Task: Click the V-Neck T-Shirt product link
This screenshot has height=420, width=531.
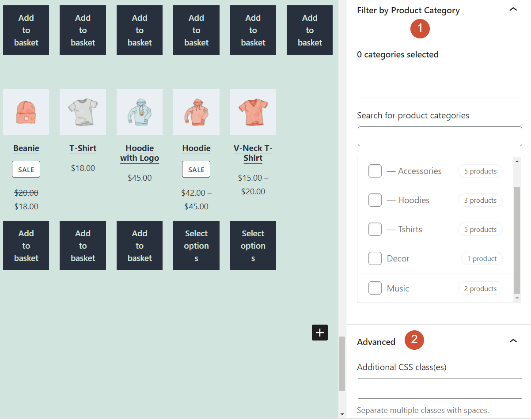Action: 253,153
